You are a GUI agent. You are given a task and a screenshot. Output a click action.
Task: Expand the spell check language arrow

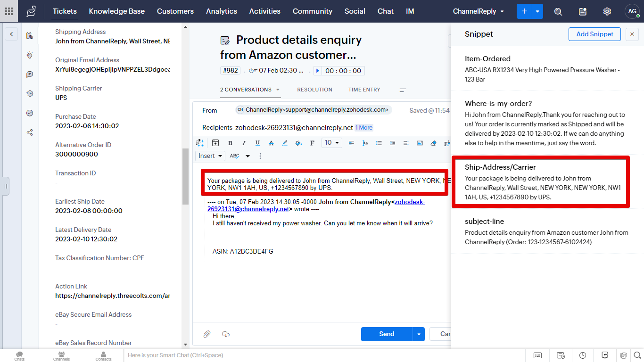tap(248, 156)
